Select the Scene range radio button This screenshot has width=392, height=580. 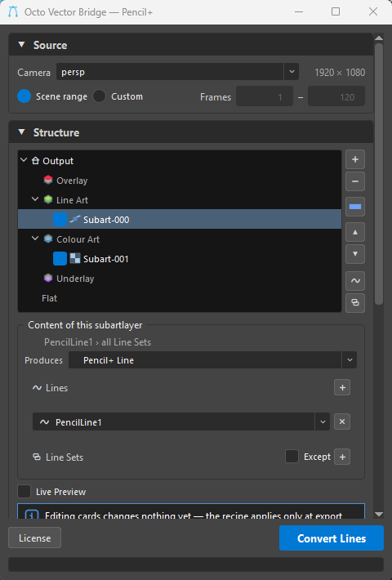pos(24,96)
